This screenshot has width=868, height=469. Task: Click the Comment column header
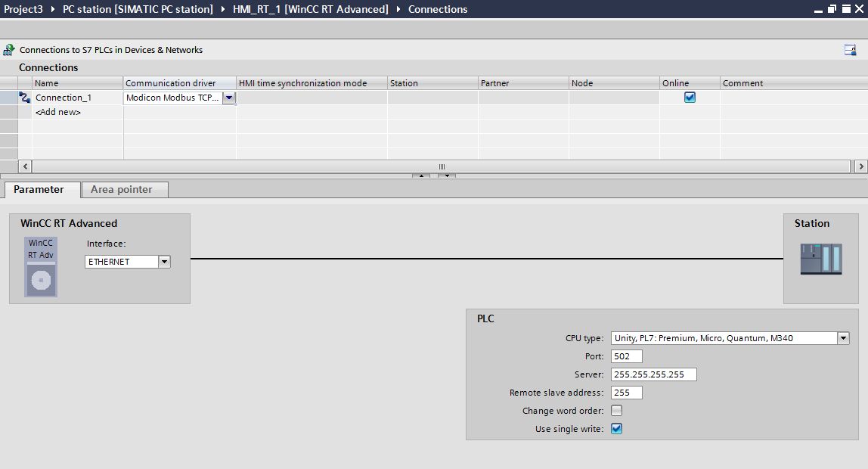[794, 83]
